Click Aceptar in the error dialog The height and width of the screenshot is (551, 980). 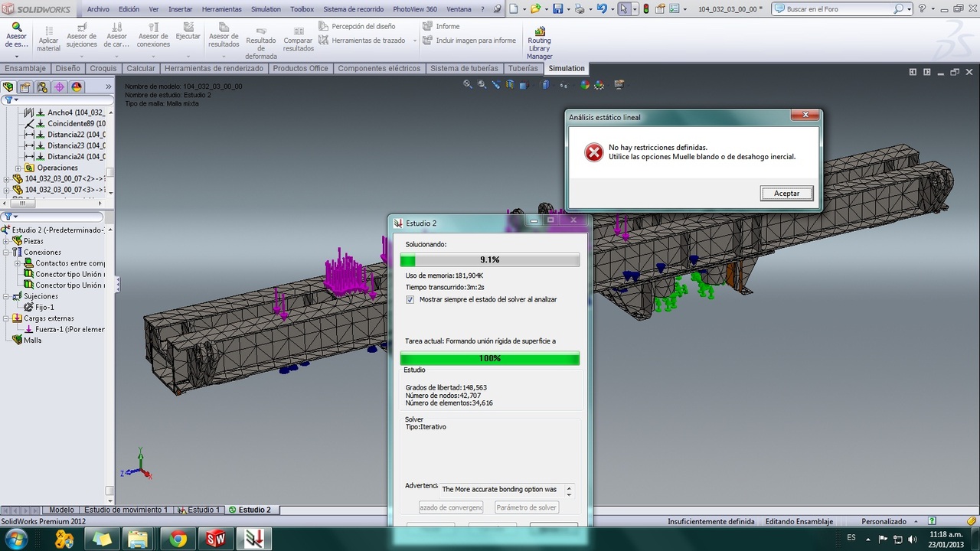click(786, 194)
